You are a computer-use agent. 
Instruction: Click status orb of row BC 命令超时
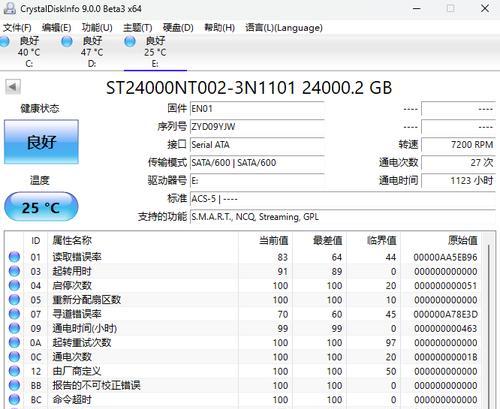click(x=14, y=400)
